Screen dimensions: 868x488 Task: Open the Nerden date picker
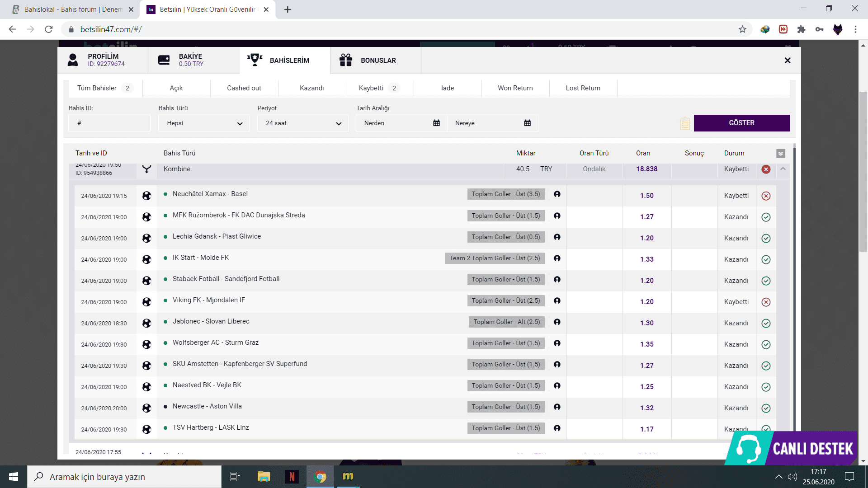(x=401, y=123)
